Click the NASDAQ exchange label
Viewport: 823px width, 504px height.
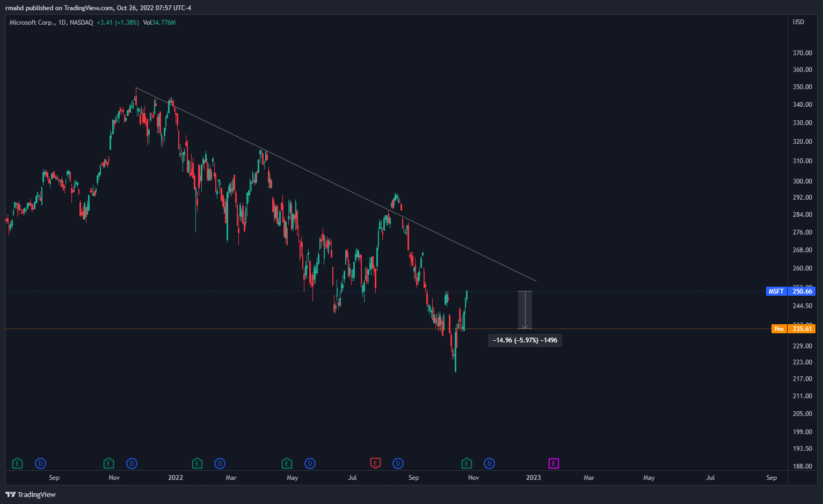coord(82,23)
